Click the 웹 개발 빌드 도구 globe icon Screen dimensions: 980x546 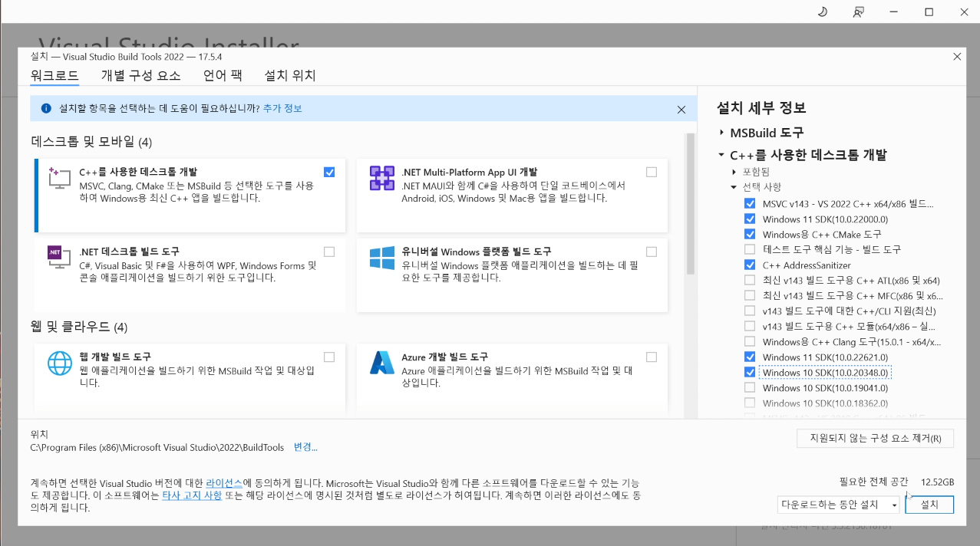pyautogui.click(x=60, y=363)
